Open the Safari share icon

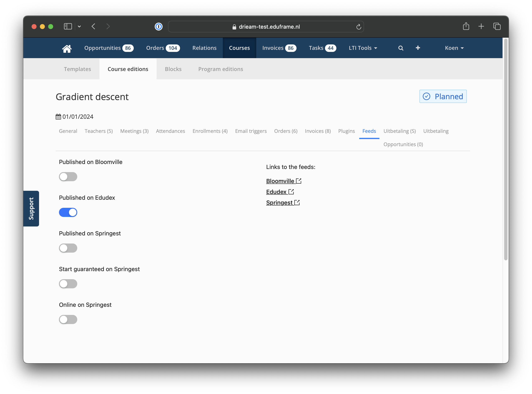click(466, 26)
